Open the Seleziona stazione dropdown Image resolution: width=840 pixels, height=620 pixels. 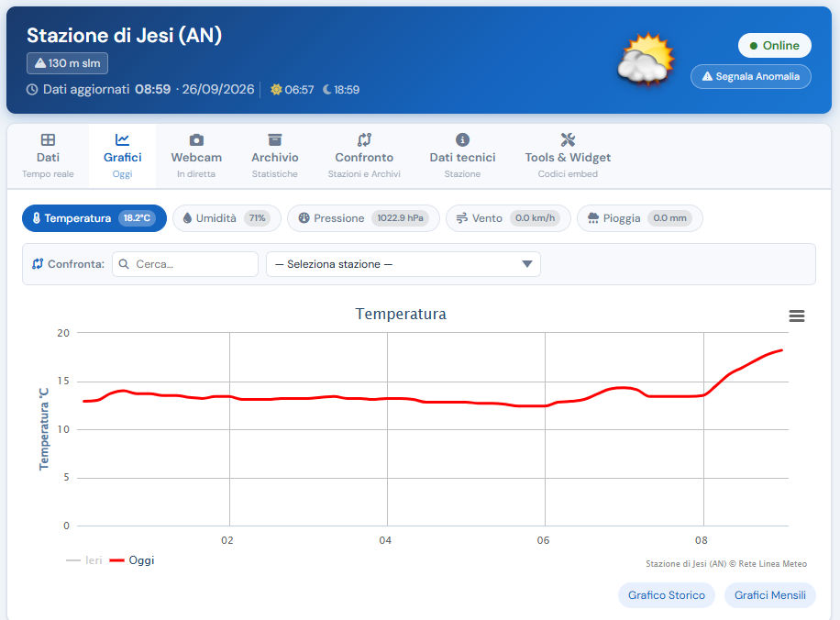coord(403,264)
